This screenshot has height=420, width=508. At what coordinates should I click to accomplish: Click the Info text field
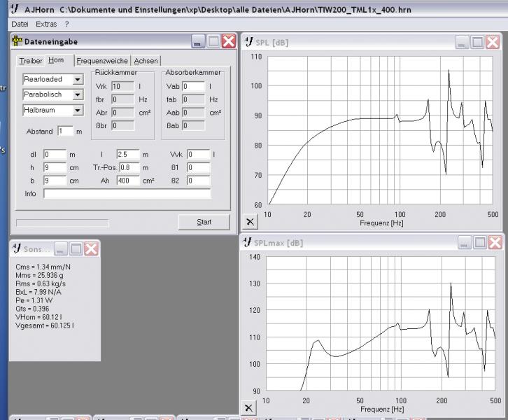coord(126,193)
